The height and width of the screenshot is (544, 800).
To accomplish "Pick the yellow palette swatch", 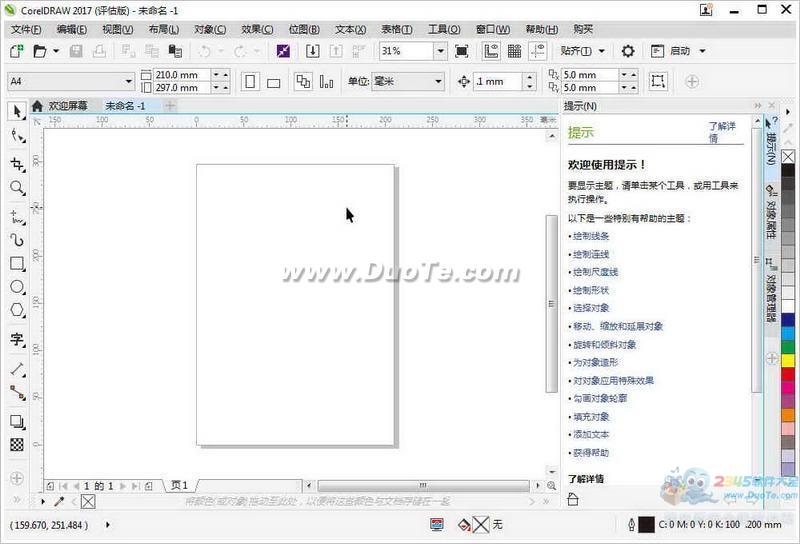I will (788, 360).
